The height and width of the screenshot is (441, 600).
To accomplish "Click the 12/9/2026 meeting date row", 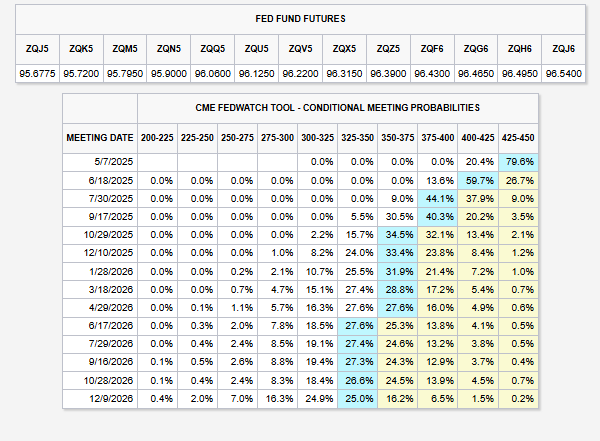I will pyautogui.click(x=300, y=399).
